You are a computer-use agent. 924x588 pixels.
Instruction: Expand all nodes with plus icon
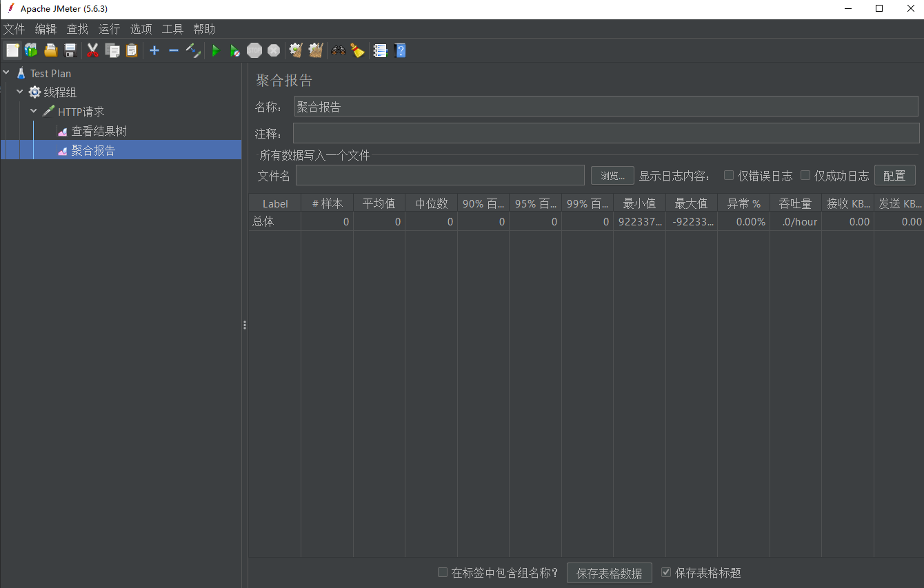point(154,50)
